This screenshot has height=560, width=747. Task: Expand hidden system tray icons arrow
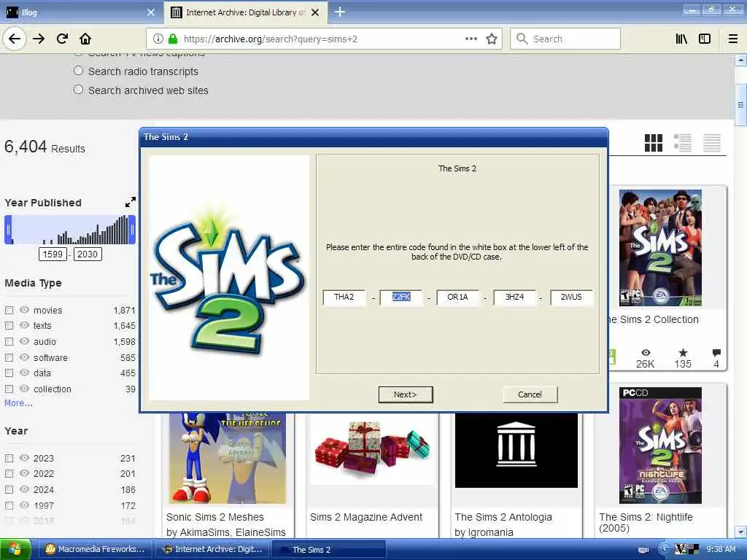pyautogui.click(x=664, y=549)
